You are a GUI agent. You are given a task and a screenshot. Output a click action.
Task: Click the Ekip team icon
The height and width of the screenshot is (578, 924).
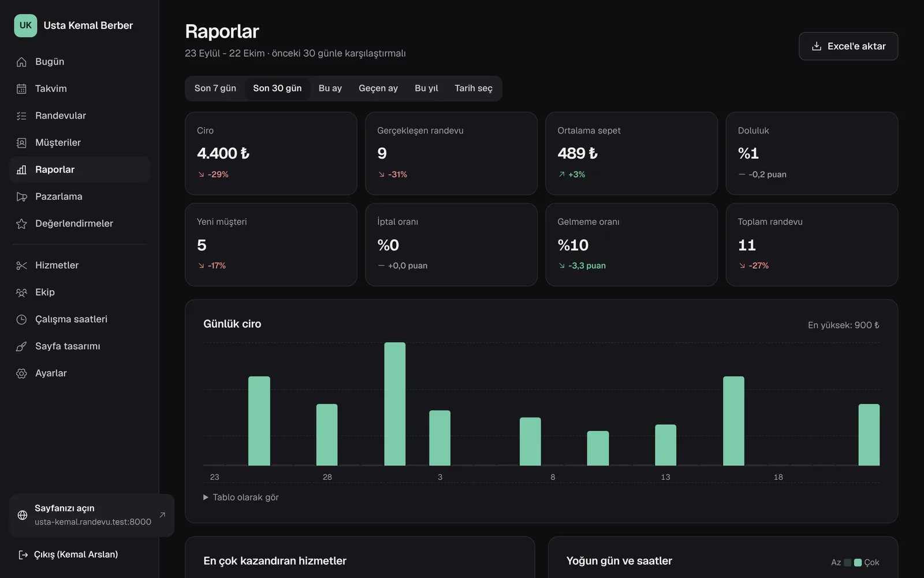coord(21,292)
